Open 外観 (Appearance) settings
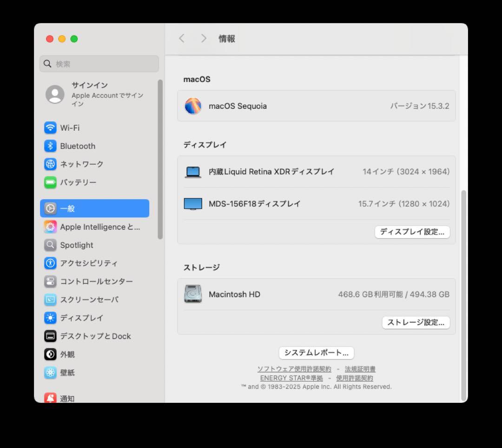 (x=67, y=354)
